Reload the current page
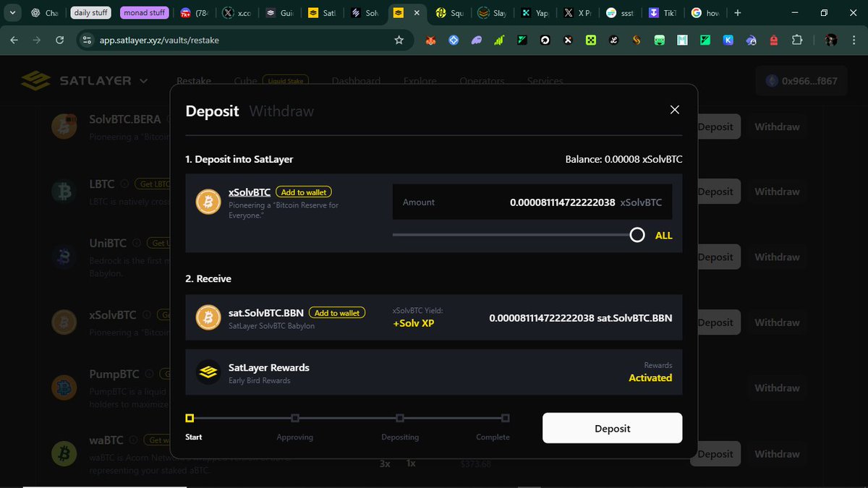This screenshot has width=868, height=488. (59, 40)
